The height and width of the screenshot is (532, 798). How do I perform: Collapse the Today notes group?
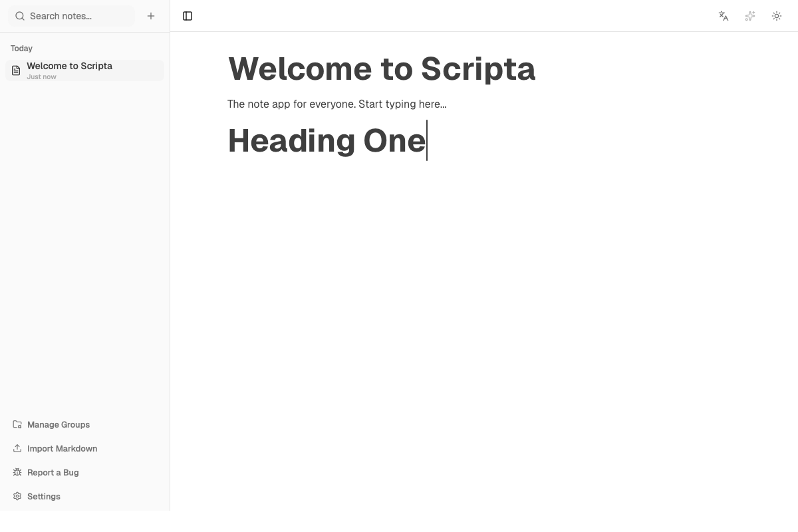pyautogui.click(x=21, y=48)
